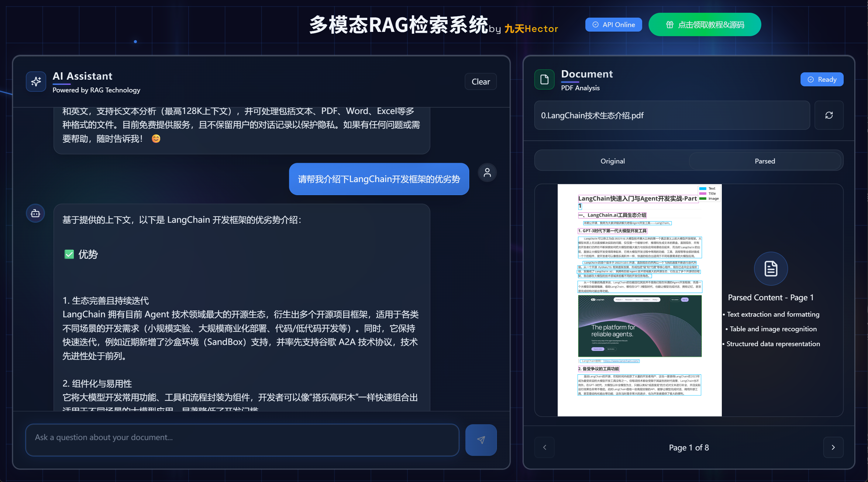Toggle the Ready status badge
The height and width of the screenshot is (482, 868).
821,80
